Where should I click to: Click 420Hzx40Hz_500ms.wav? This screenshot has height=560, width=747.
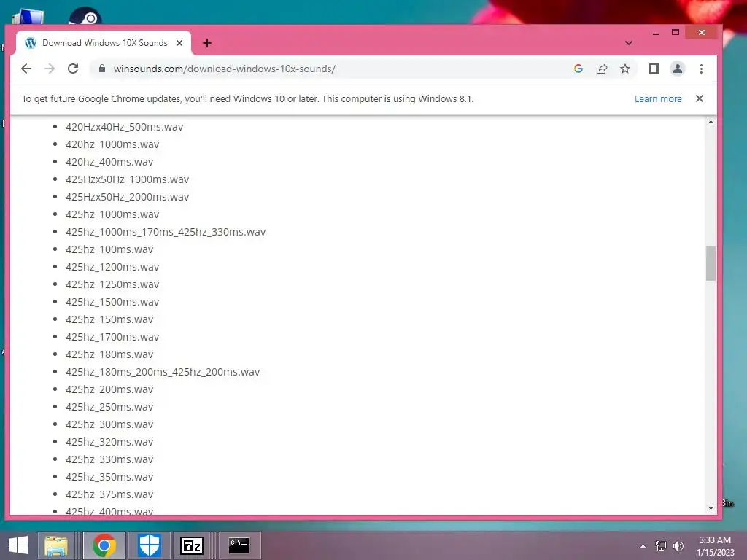[124, 127]
